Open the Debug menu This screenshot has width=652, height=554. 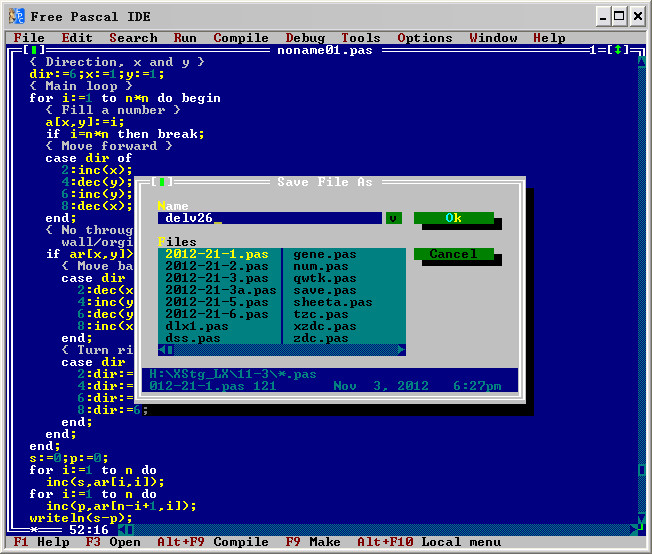pos(305,38)
